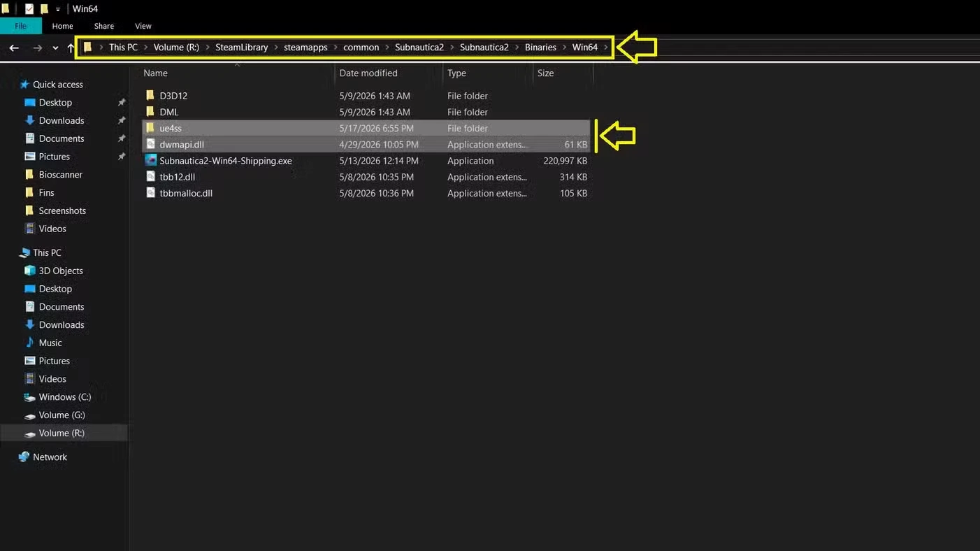This screenshot has height=551, width=980.
Task: Click the 220,997 KB size value
Action: 565,161
